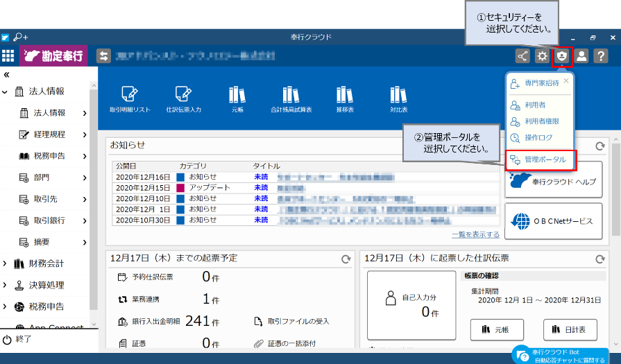Click 終了 power button
The height and width of the screenshot is (364, 621).
pos(17,340)
